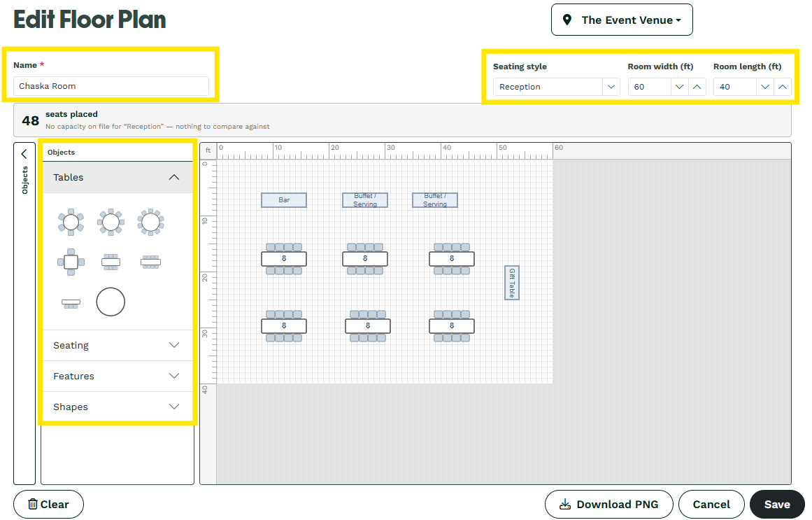Pick the long rectangular table with eight chairs
The image size is (812, 520).
coord(150,262)
